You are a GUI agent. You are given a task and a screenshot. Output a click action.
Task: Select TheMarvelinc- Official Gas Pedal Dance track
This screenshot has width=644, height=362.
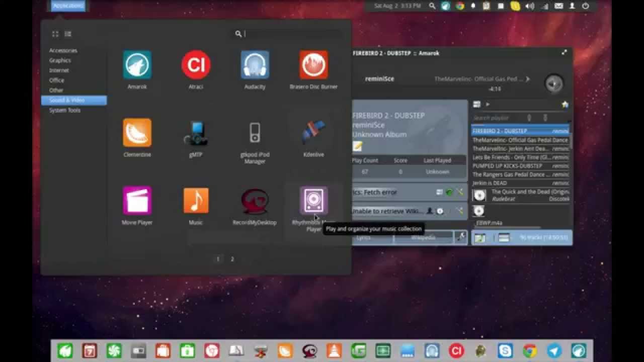(x=520, y=140)
